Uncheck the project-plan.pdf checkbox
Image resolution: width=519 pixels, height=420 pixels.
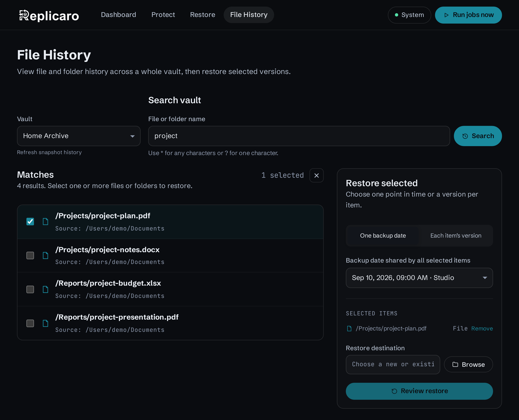point(30,221)
